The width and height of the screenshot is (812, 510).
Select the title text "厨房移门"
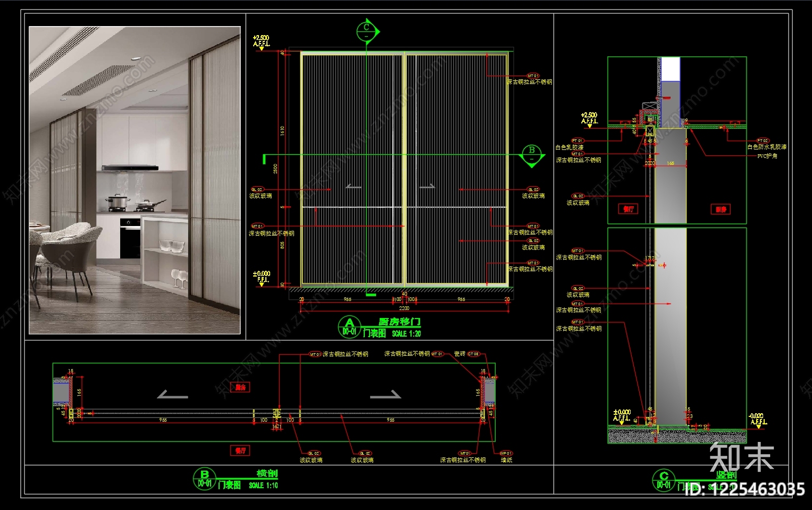tap(399, 322)
